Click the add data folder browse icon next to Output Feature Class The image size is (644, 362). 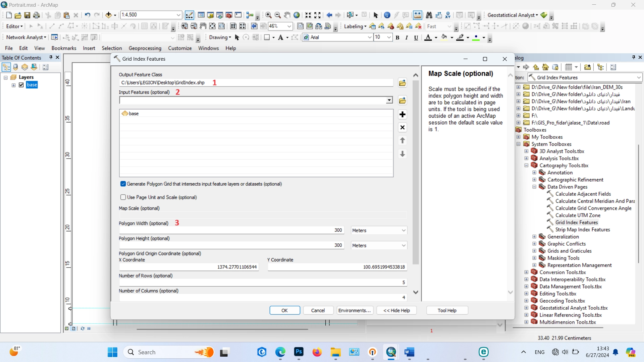[x=402, y=83]
